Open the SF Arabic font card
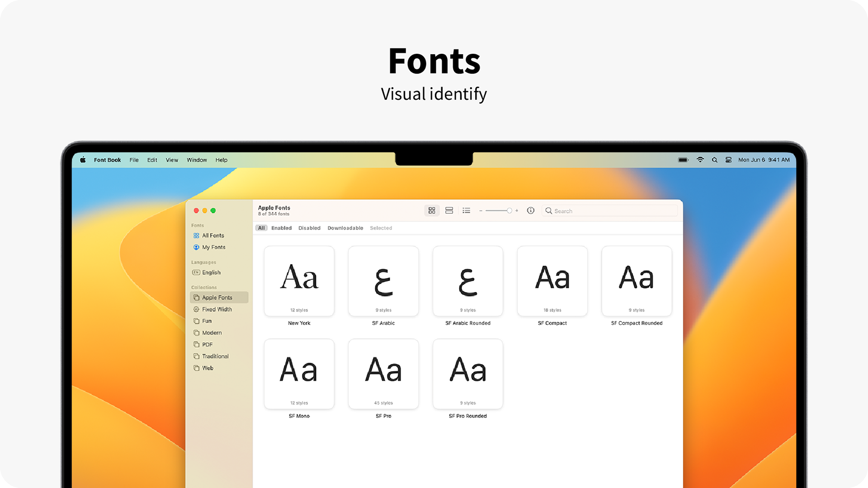This screenshot has height=488, width=868. pos(383,281)
